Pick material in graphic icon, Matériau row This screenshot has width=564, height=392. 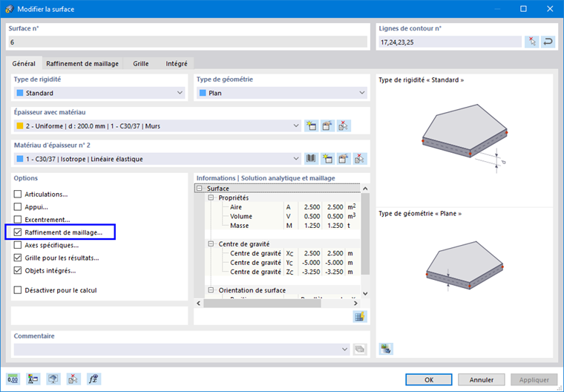coord(360,159)
